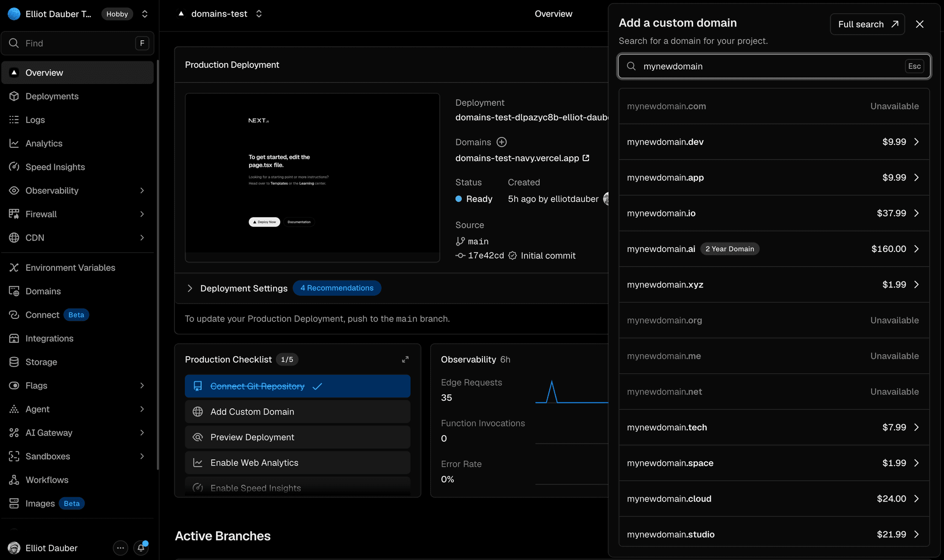
Task: Open the production deployment preview thumbnail
Action: click(312, 177)
